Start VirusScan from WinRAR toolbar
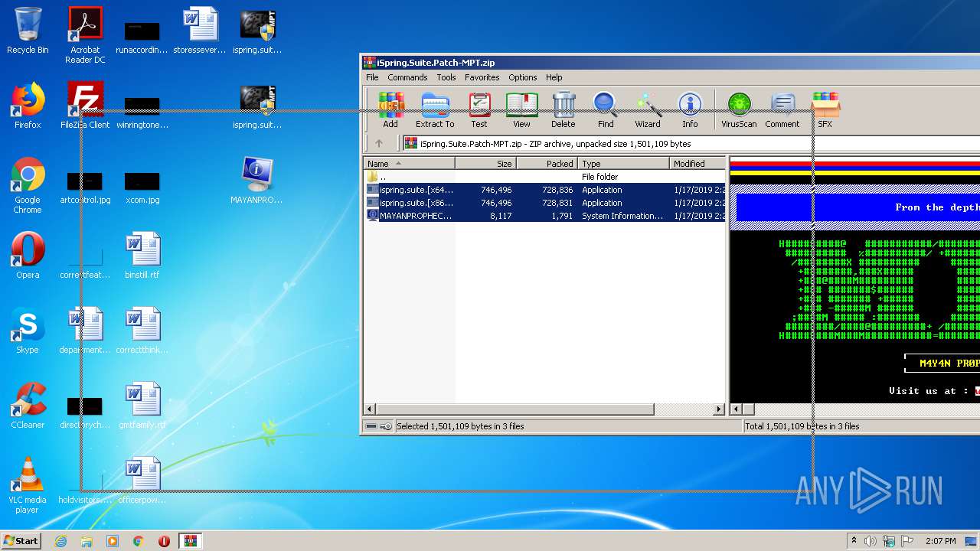980x551 pixels. (x=739, y=110)
